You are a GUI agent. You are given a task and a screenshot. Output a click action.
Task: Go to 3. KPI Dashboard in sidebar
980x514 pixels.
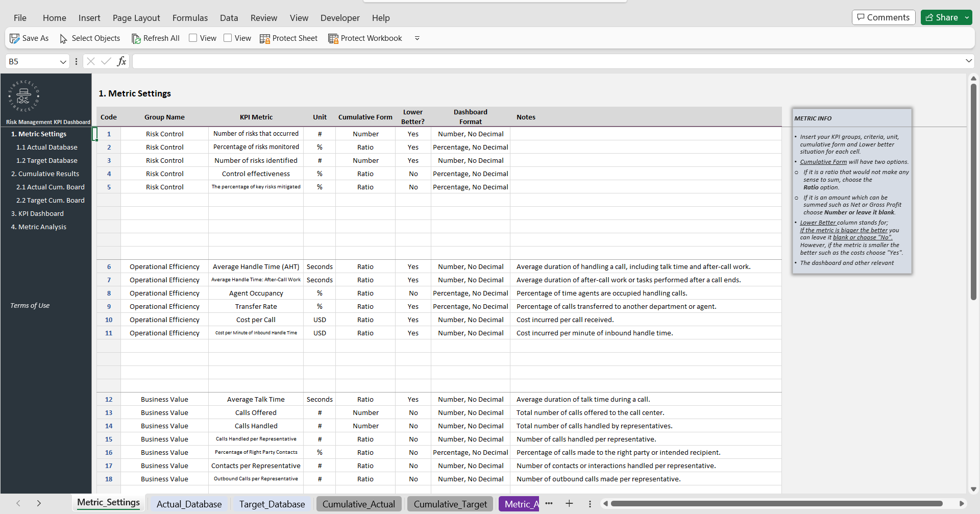point(37,214)
